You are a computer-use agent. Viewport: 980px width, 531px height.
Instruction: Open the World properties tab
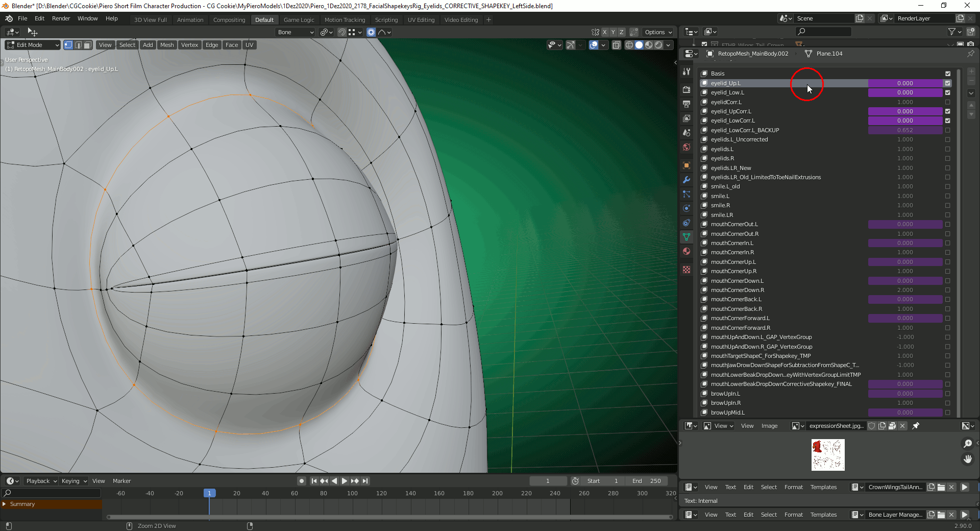(687, 148)
